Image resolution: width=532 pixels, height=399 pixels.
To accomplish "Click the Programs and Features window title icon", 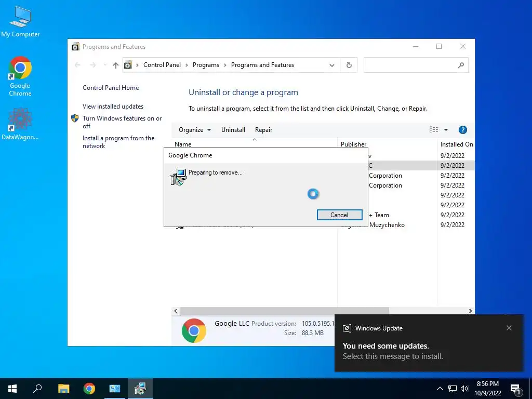I will tap(75, 46).
